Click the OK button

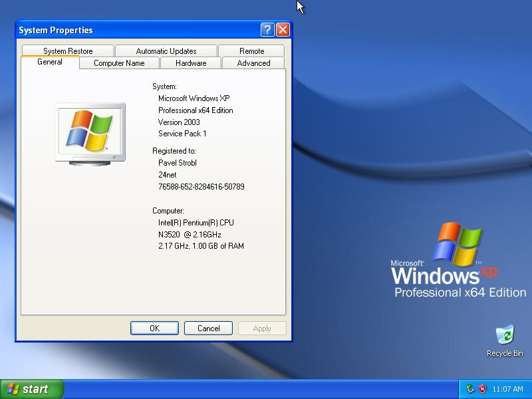(x=154, y=328)
